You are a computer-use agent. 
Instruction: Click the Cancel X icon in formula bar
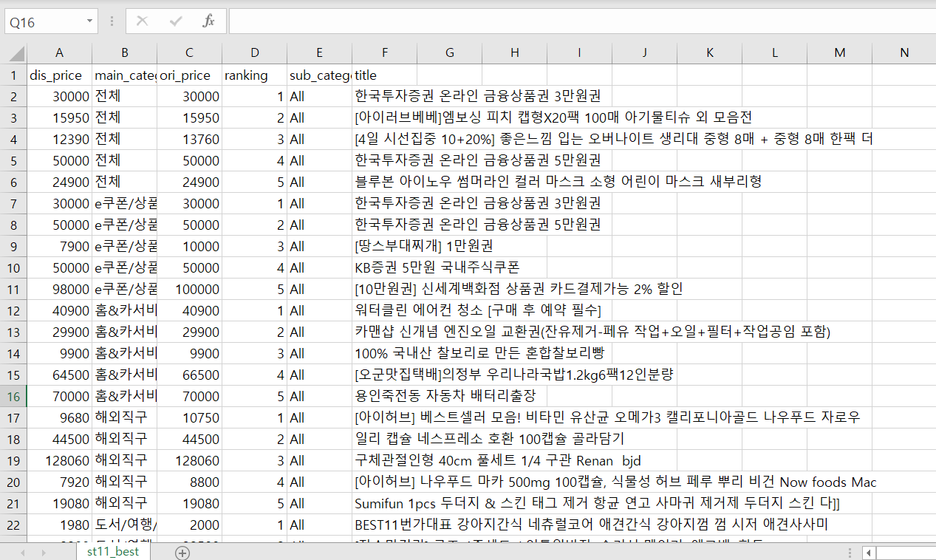[x=142, y=21]
